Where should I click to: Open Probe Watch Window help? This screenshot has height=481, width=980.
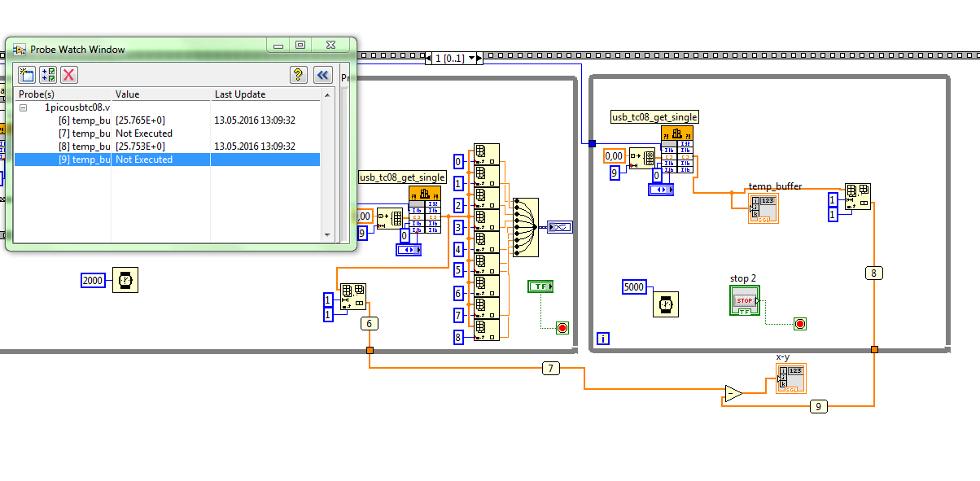299,75
